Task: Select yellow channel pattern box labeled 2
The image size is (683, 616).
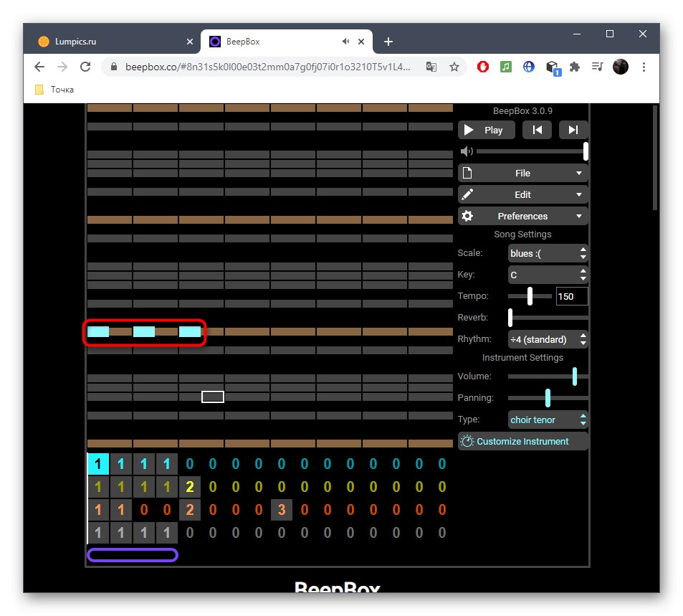Action: [190, 486]
